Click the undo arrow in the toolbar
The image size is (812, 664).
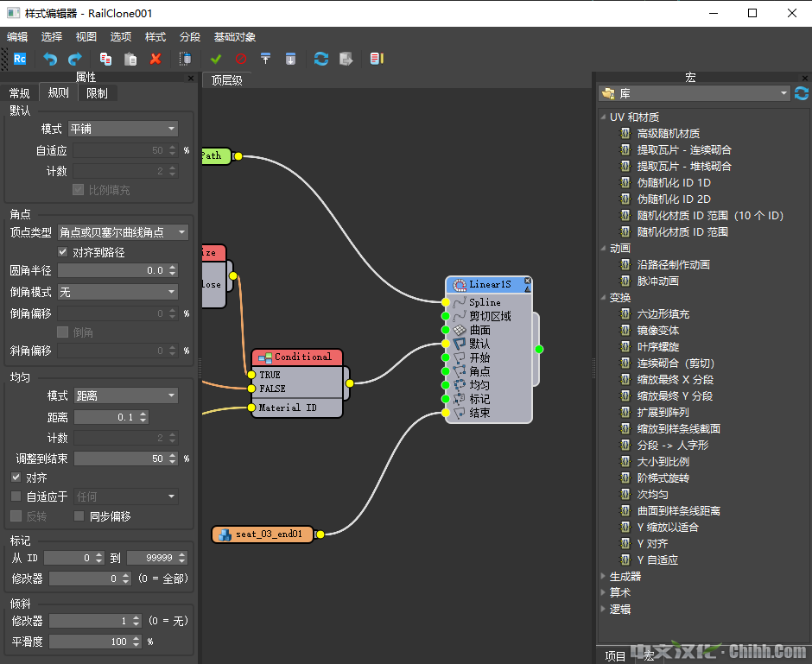coord(50,59)
